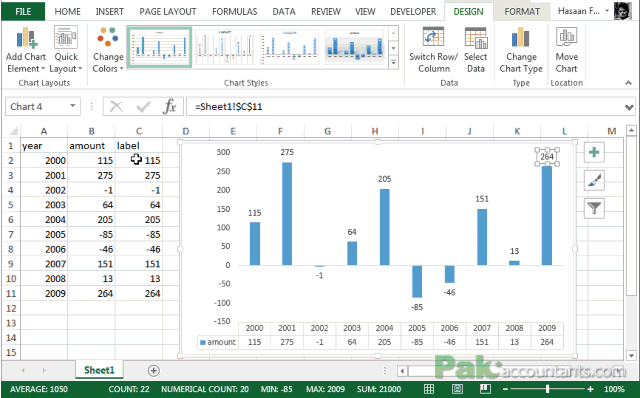Select row 12 header
This screenshot has width=640, height=398.
(x=11, y=309)
